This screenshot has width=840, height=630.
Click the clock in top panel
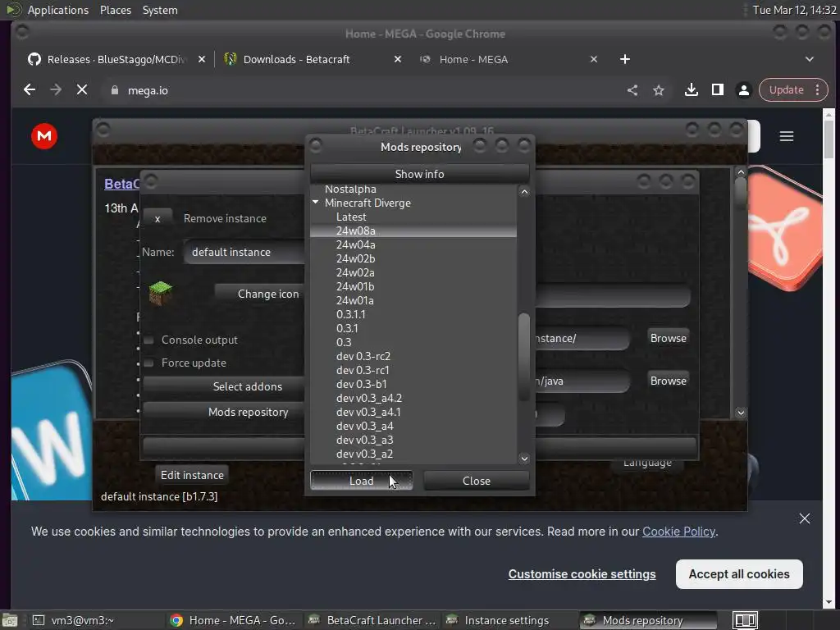794,10
